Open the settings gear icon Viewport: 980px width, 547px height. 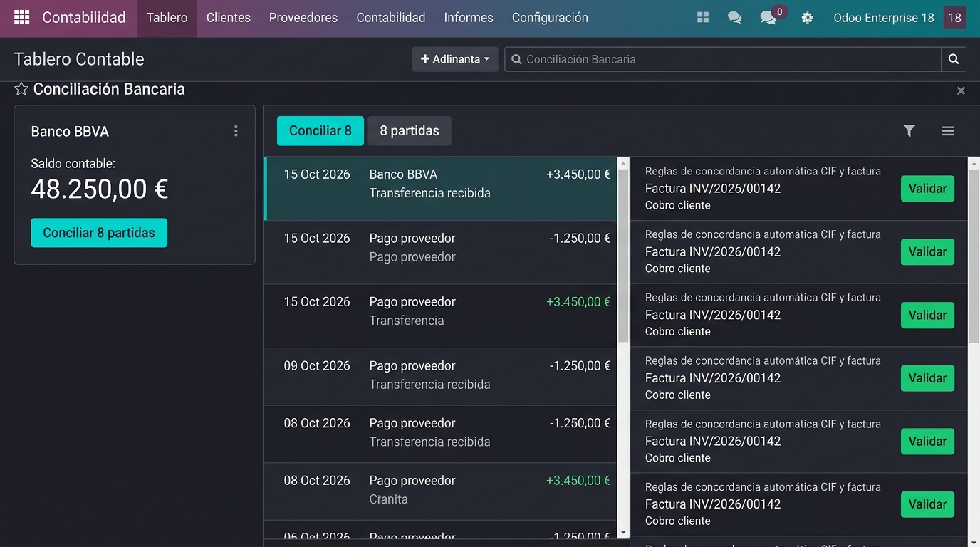[x=807, y=18]
